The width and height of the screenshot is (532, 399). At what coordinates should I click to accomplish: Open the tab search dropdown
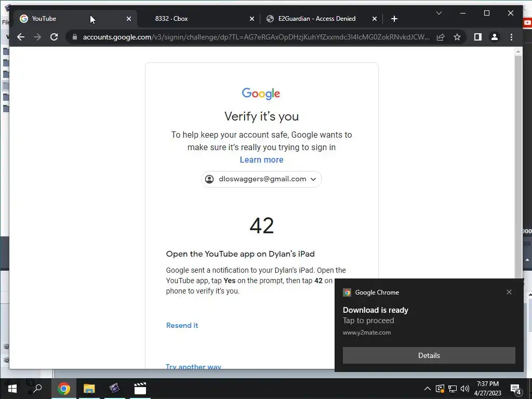(x=438, y=13)
